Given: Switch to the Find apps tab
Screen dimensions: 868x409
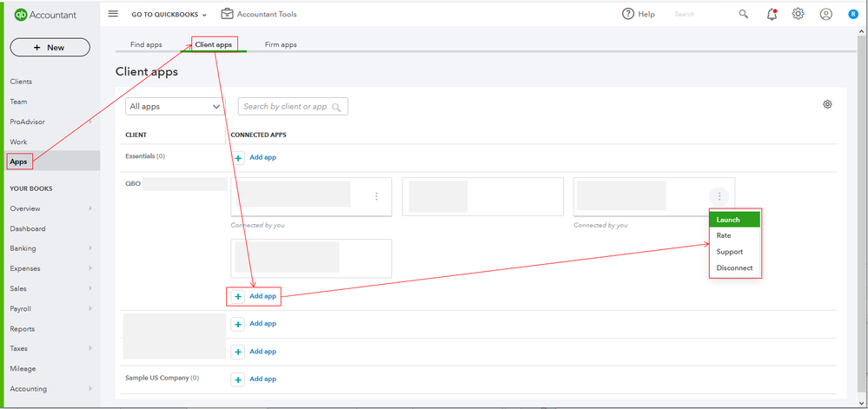Looking at the screenshot, I should pyautogui.click(x=146, y=45).
